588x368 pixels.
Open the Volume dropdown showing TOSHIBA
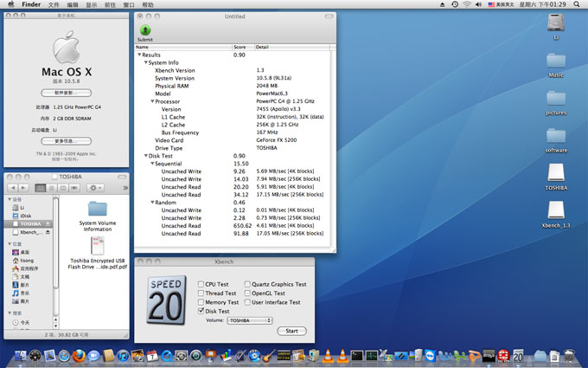pyautogui.click(x=250, y=320)
